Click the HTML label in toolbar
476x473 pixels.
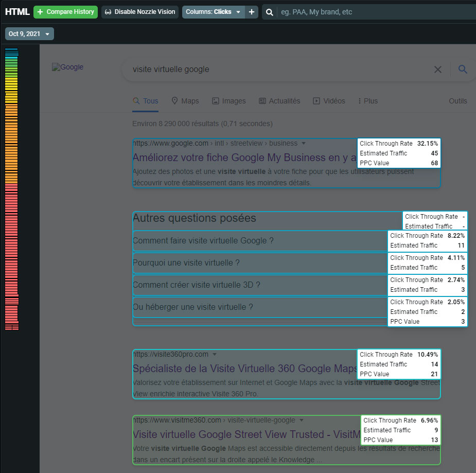coord(17,12)
